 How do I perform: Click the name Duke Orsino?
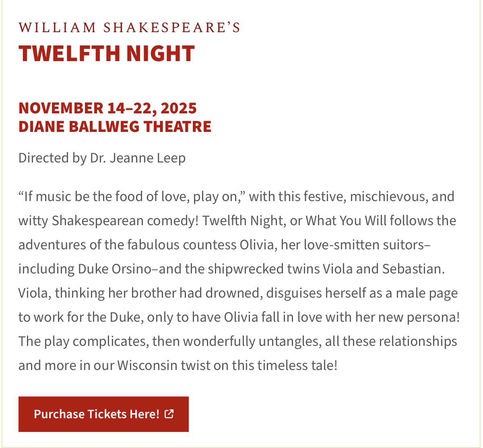pyautogui.click(x=114, y=269)
